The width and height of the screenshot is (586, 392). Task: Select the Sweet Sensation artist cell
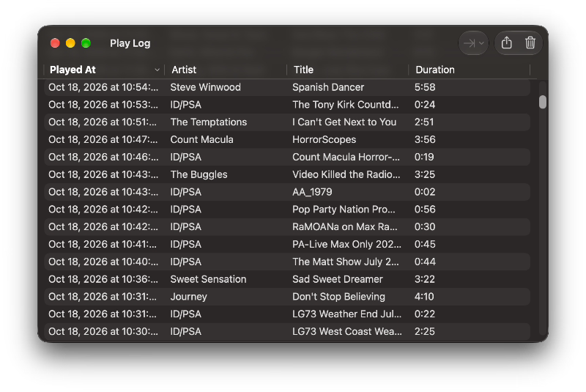coord(208,279)
